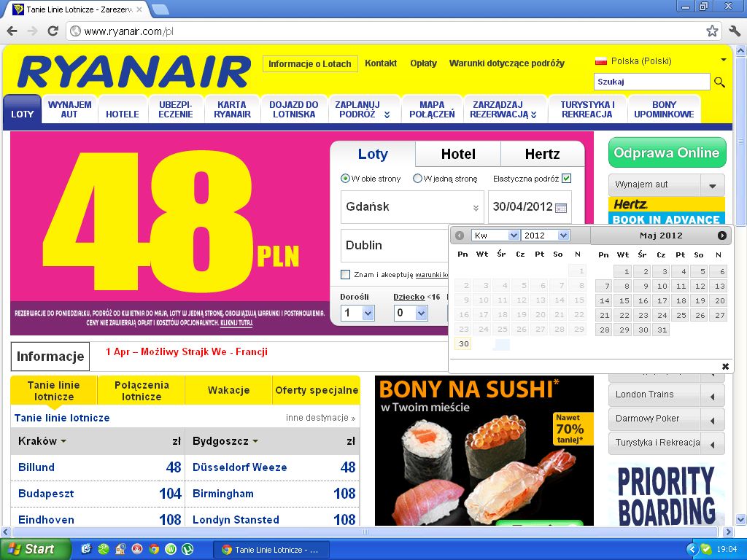
Task: Click the Windows Start button
Action: pos(35,549)
